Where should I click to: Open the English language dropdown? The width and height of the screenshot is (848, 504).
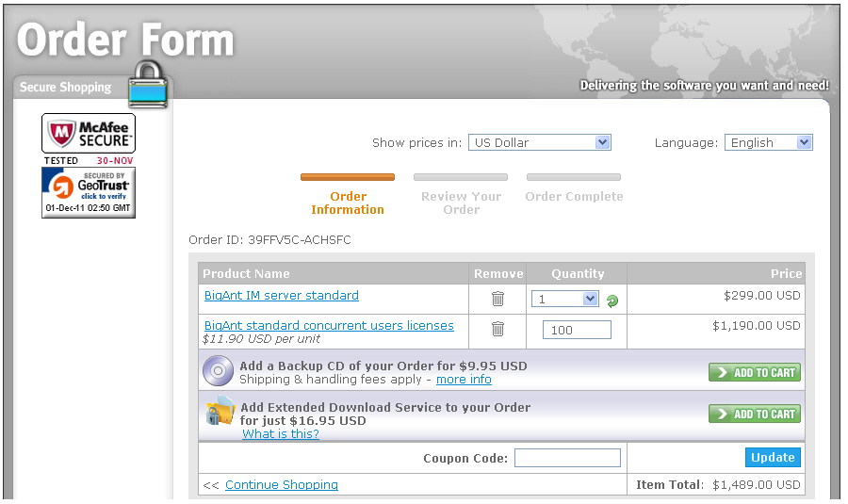coord(768,142)
